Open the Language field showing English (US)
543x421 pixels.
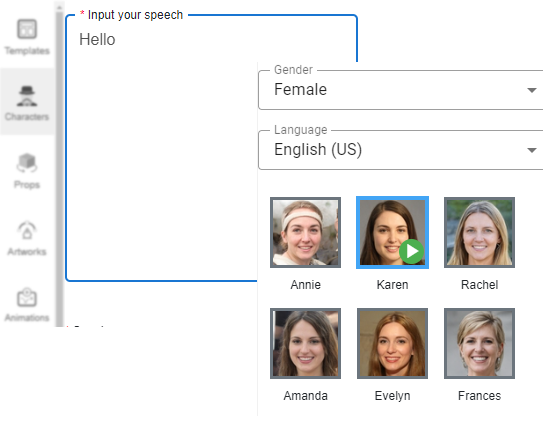pos(401,150)
